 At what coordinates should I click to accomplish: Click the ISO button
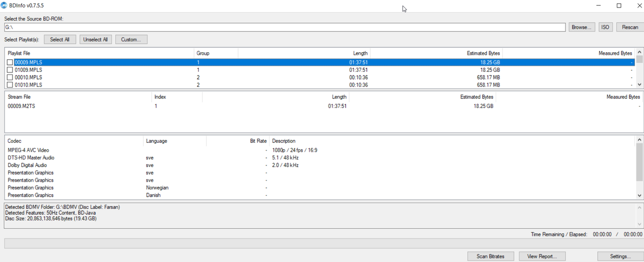[x=605, y=27]
